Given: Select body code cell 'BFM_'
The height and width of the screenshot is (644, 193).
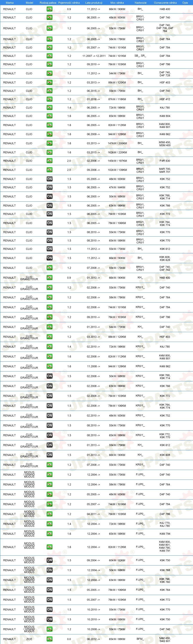Looking at the screenshot, I should coord(140,639).
